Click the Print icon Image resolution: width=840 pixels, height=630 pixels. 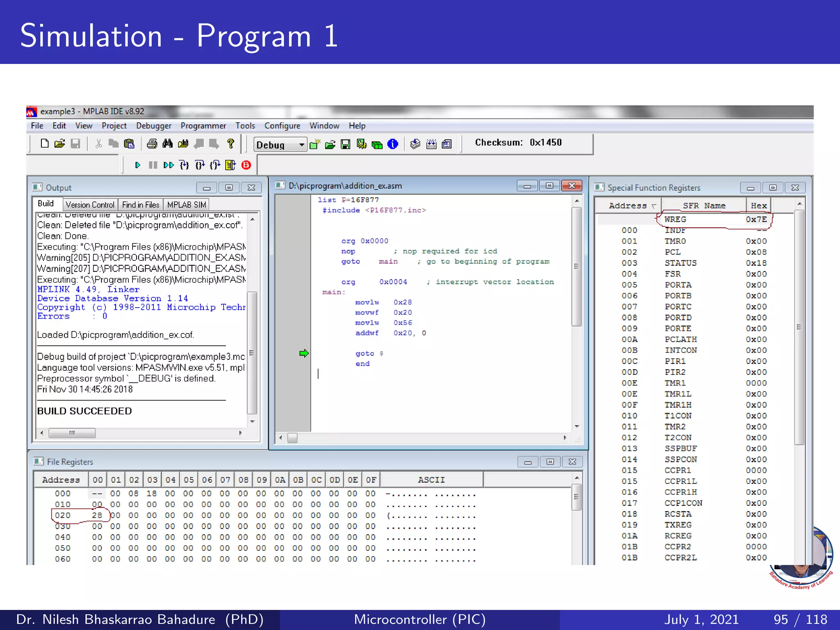[152, 144]
